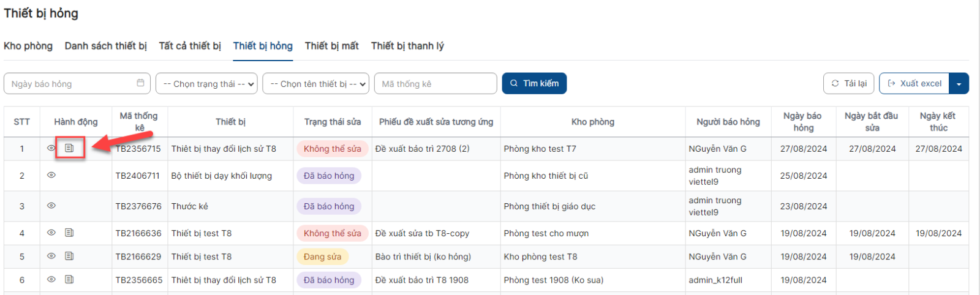
Task: Open the Chọn trạng thái dropdown
Action: (x=207, y=84)
